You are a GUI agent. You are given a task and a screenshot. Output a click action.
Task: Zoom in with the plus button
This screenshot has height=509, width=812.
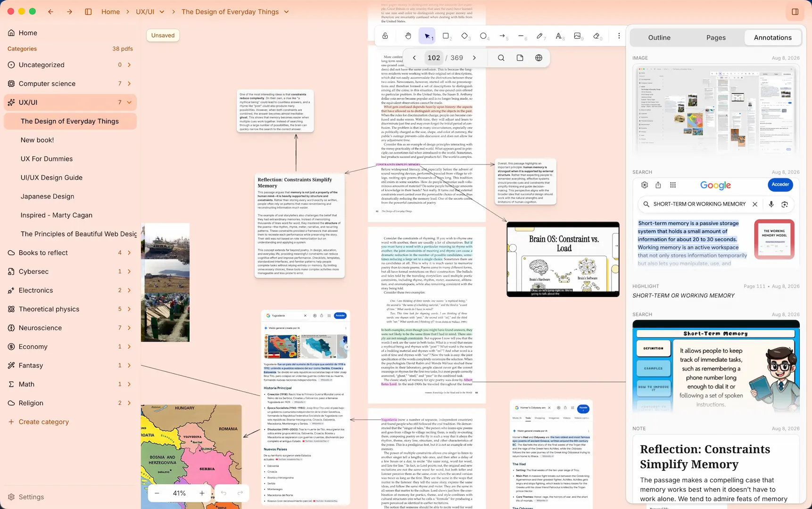[202, 493]
